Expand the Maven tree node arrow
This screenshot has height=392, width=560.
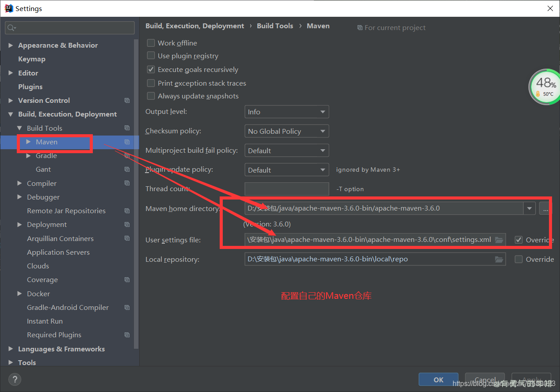[x=28, y=142]
